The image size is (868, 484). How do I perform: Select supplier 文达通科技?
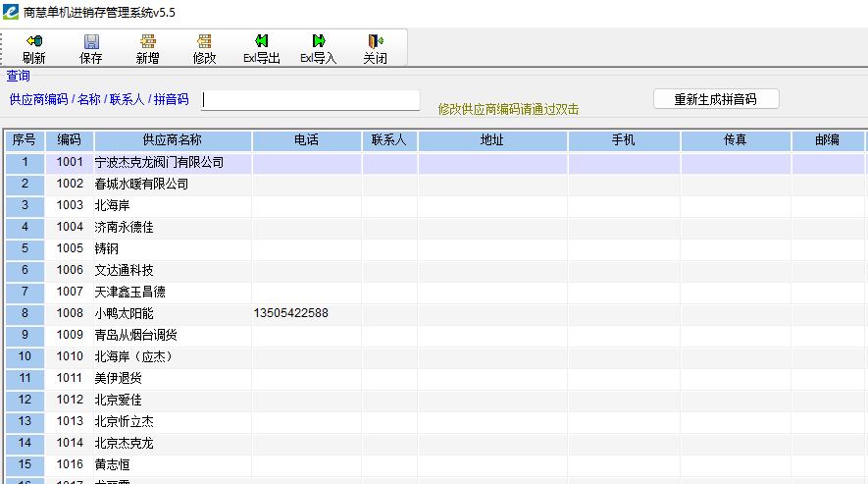click(x=124, y=271)
